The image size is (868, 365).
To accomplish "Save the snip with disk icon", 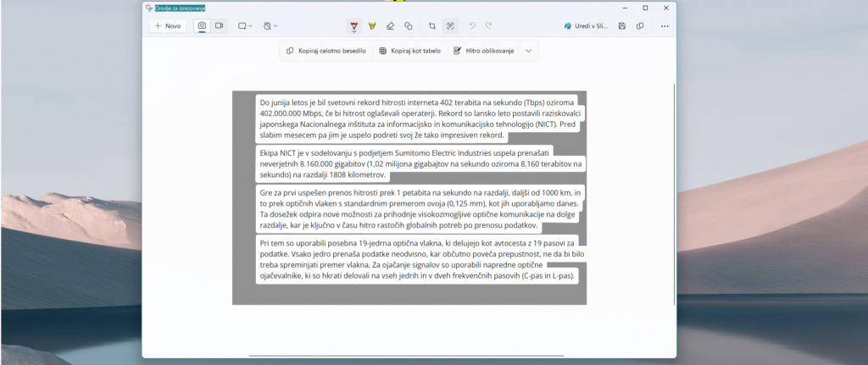I will [x=622, y=26].
